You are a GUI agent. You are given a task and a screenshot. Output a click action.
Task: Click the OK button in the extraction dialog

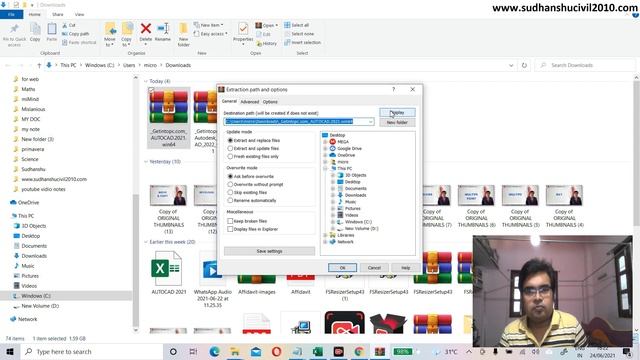coord(342,268)
